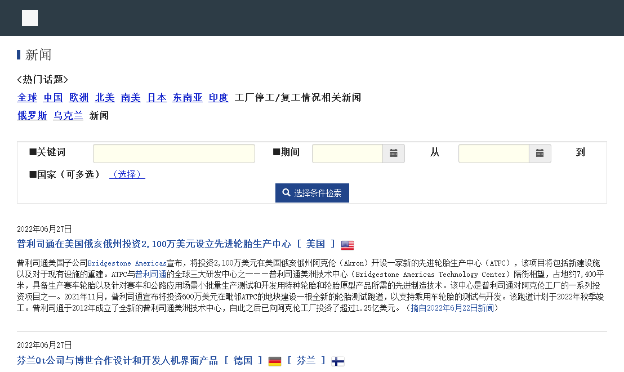Open the Bridgestone Ohio tire center headline
Viewport: 624px width, 372px height.
coord(154,244)
